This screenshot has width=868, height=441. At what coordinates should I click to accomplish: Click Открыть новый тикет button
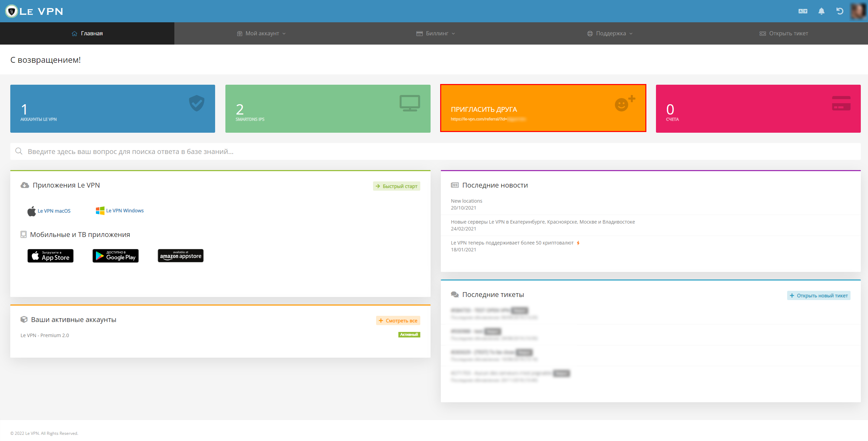pyautogui.click(x=819, y=296)
